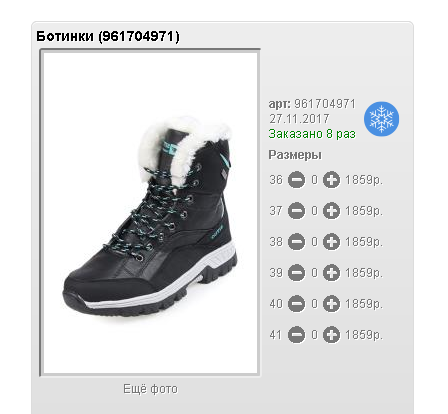Click the product title Ботинки (961704971)
This screenshot has width=448, height=414.
click(108, 36)
